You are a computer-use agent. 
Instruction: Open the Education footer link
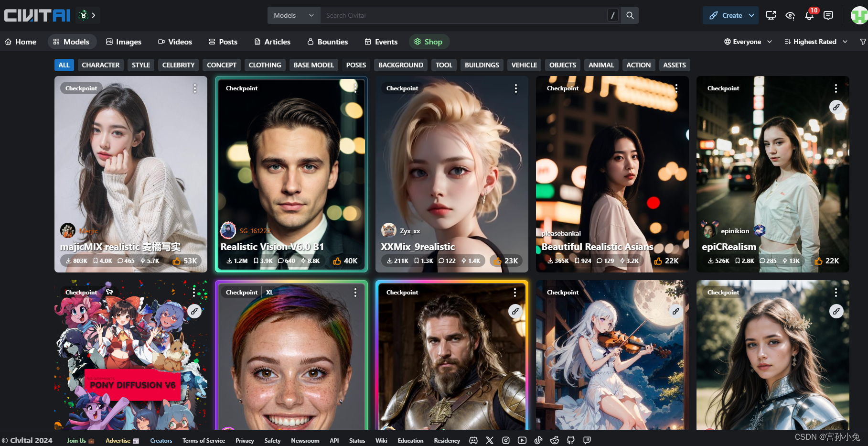pyautogui.click(x=410, y=440)
